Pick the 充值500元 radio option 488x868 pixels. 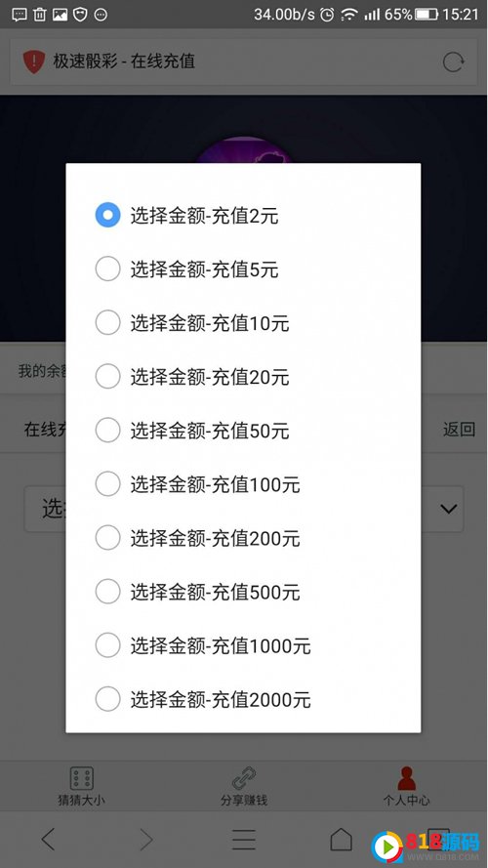[108, 592]
